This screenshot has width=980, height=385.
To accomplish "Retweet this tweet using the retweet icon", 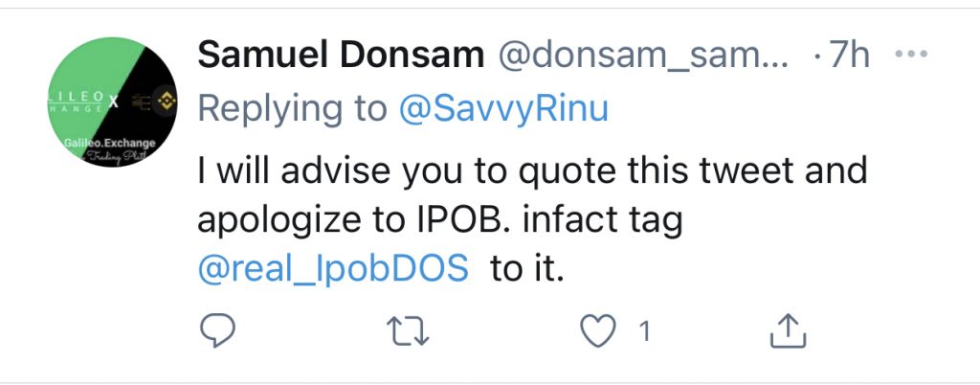I will (x=408, y=330).
